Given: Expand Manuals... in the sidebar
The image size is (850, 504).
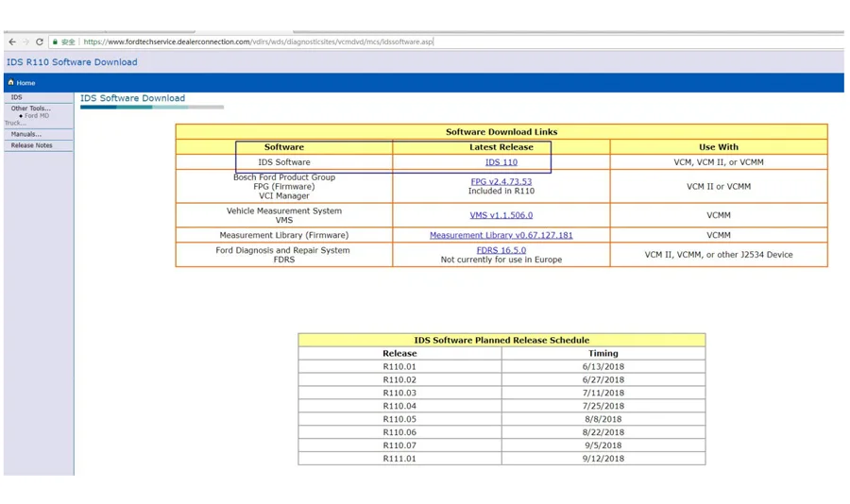Looking at the screenshot, I should tap(26, 134).
